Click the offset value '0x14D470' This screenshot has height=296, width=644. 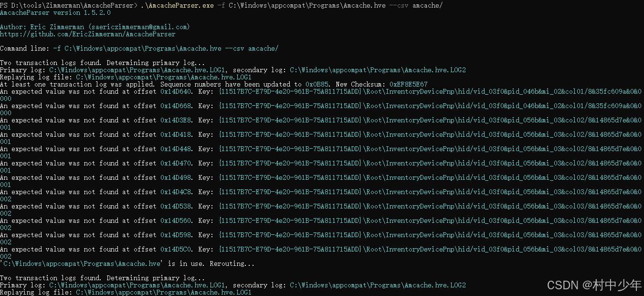(176, 164)
